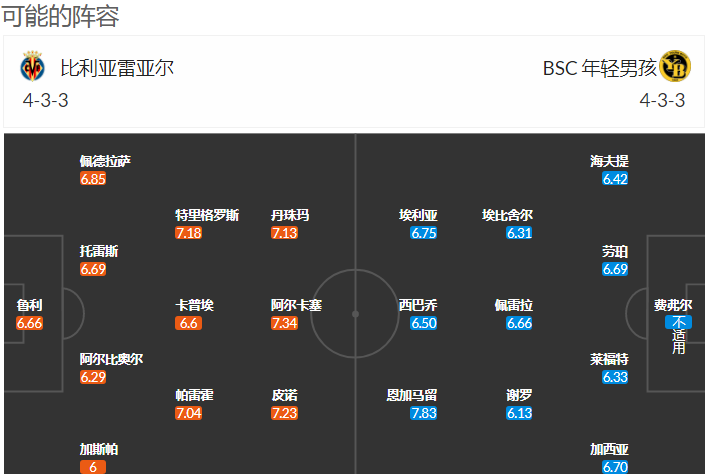Image resolution: width=707 pixels, height=474 pixels.
Task: Select player 卡普埃
Action: 194,305
